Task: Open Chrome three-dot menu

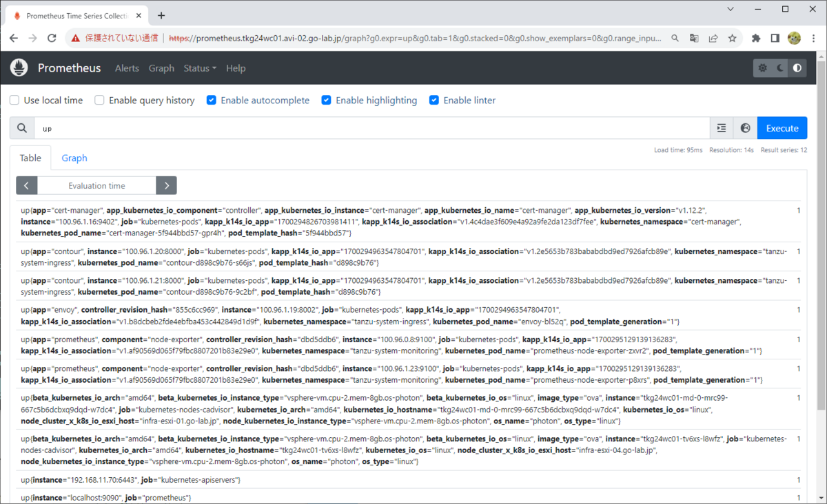Action: click(813, 39)
